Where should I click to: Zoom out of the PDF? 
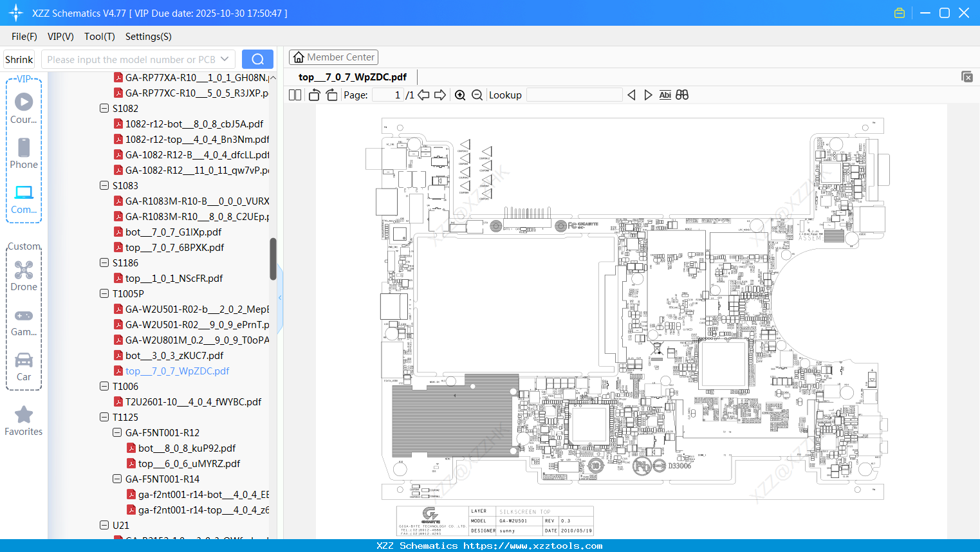tap(477, 95)
